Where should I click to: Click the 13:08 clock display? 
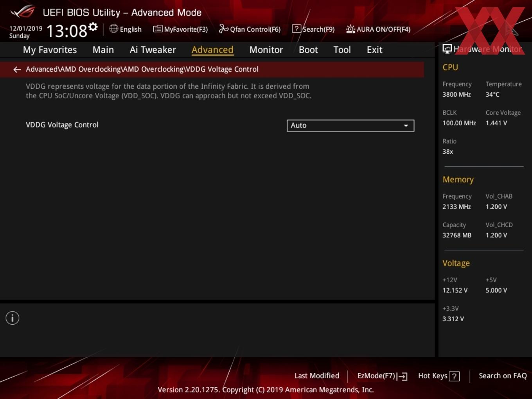(x=66, y=31)
